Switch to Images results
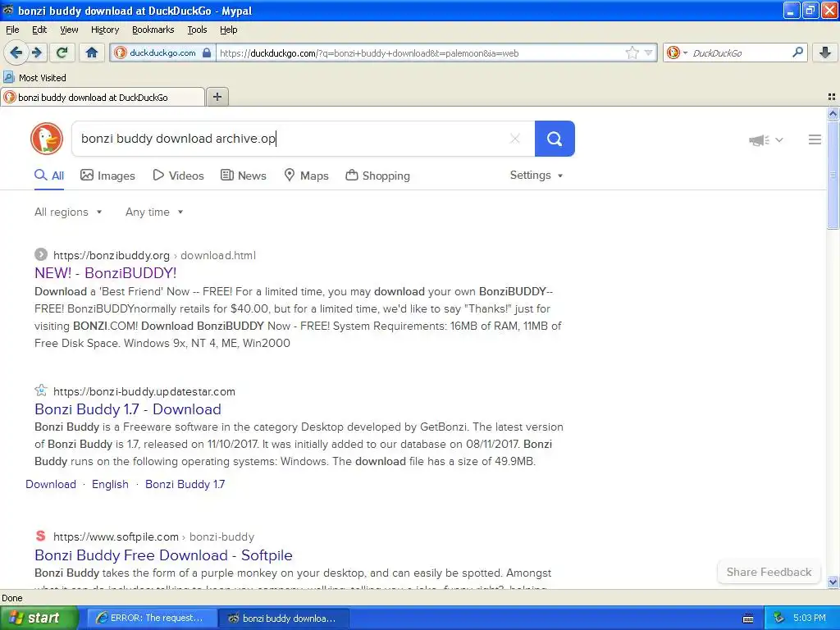 [x=107, y=176]
